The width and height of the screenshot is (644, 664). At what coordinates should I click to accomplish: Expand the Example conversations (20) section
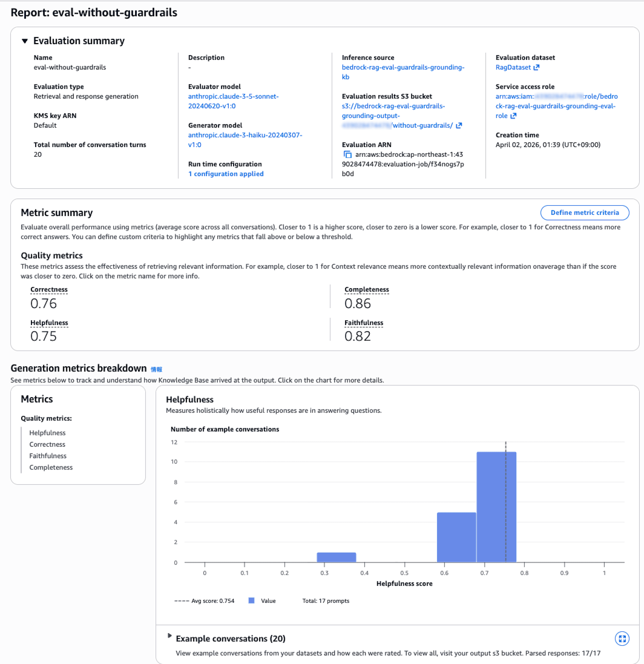click(170, 636)
